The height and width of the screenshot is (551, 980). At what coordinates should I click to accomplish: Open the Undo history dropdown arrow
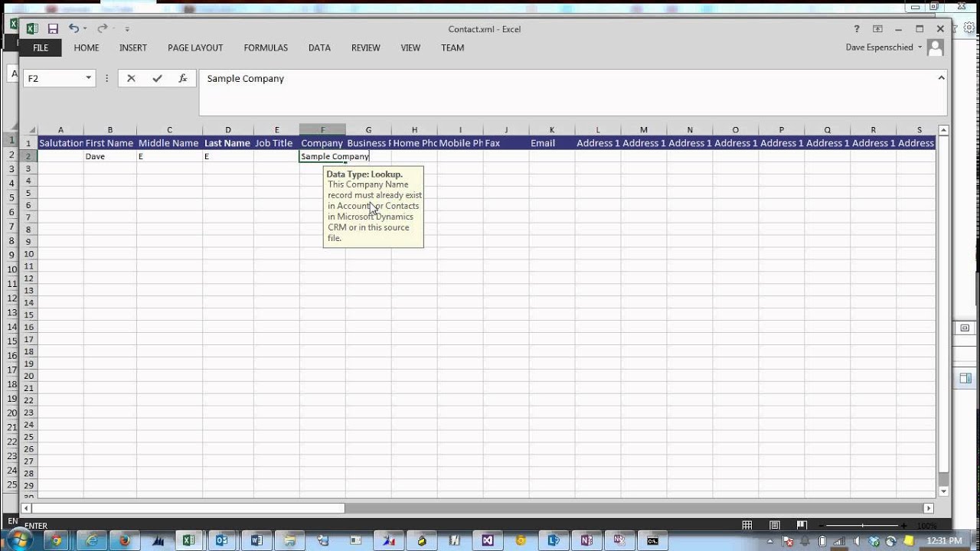point(84,29)
